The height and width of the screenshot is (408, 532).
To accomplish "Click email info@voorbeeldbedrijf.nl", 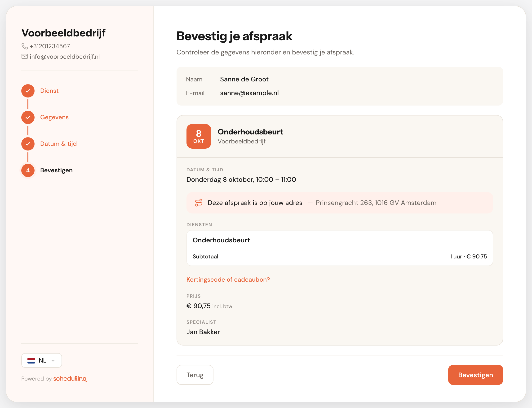I will click(x=65, y=57).
